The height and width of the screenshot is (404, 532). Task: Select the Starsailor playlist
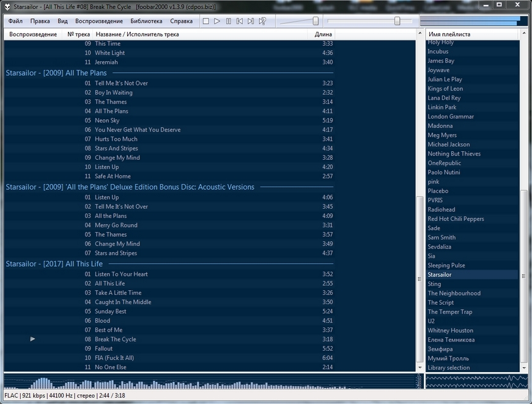(472, 275)
